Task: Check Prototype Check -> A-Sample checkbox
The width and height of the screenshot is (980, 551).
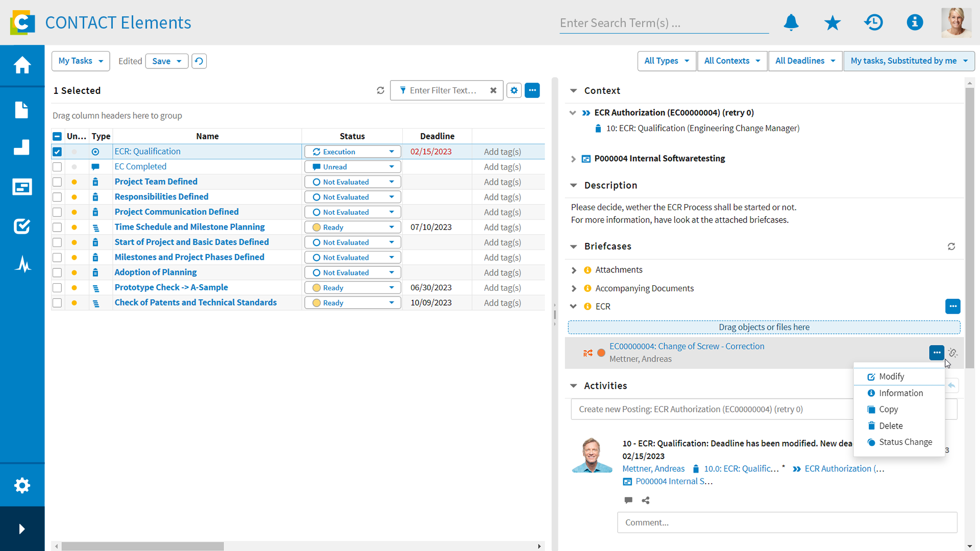Action: pyautogui.click(x=57, y=288)
